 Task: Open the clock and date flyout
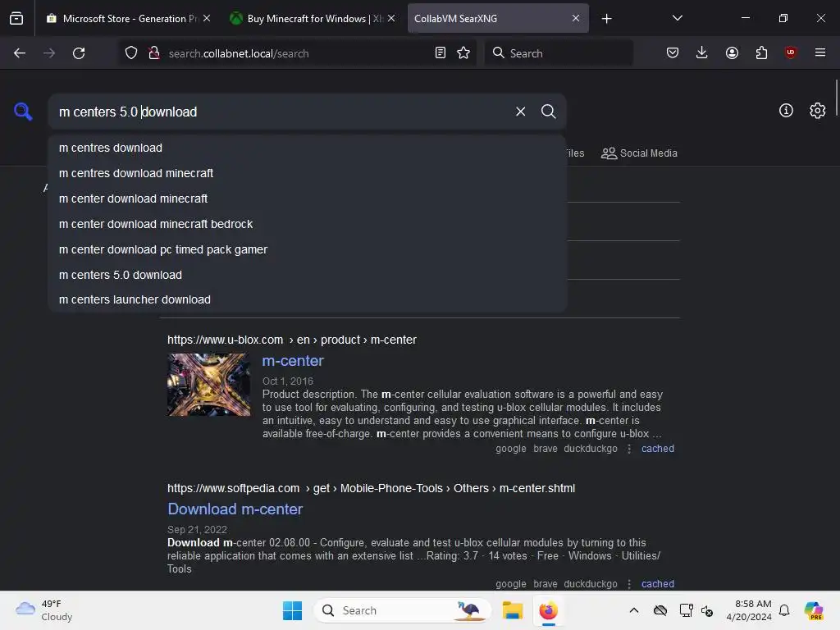(x=749, y=610)
